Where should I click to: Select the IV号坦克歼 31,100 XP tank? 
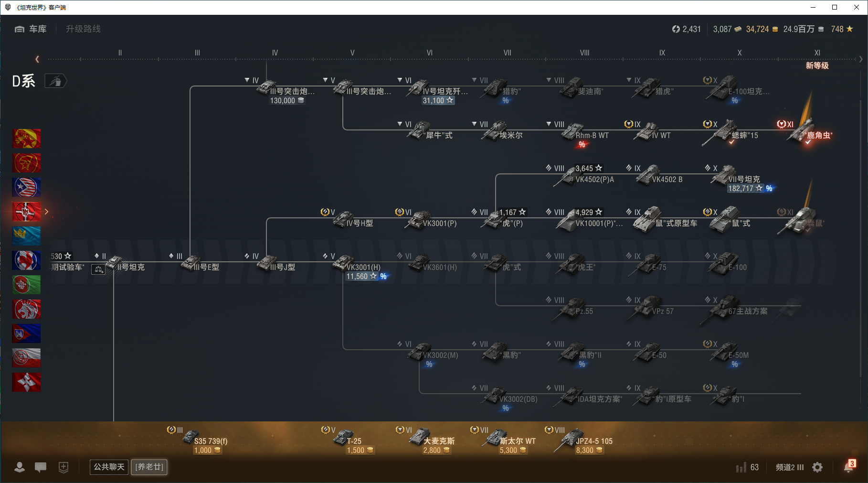click(x=432, y=91)
